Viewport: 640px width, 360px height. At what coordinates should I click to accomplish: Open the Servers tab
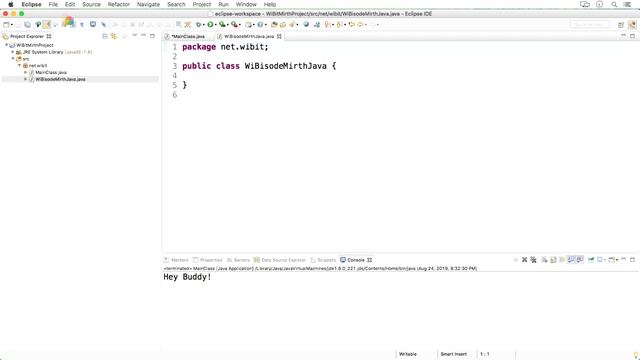[x=238, y=260]
